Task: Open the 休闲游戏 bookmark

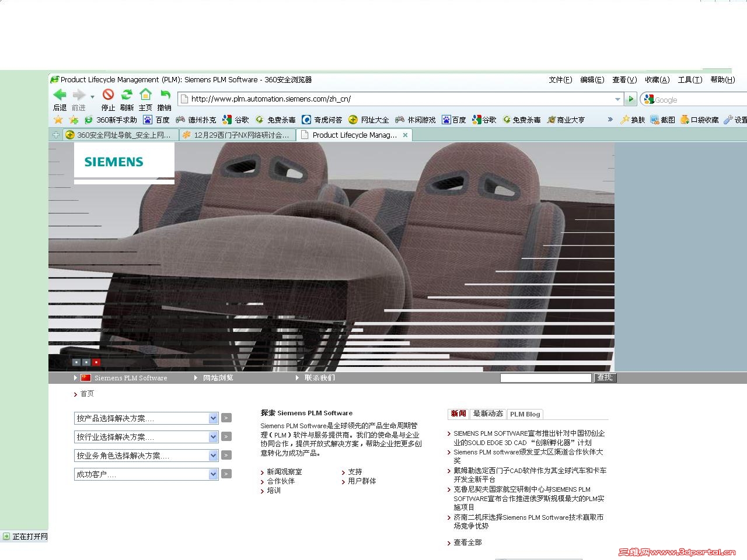Action: tap(416, 120)
